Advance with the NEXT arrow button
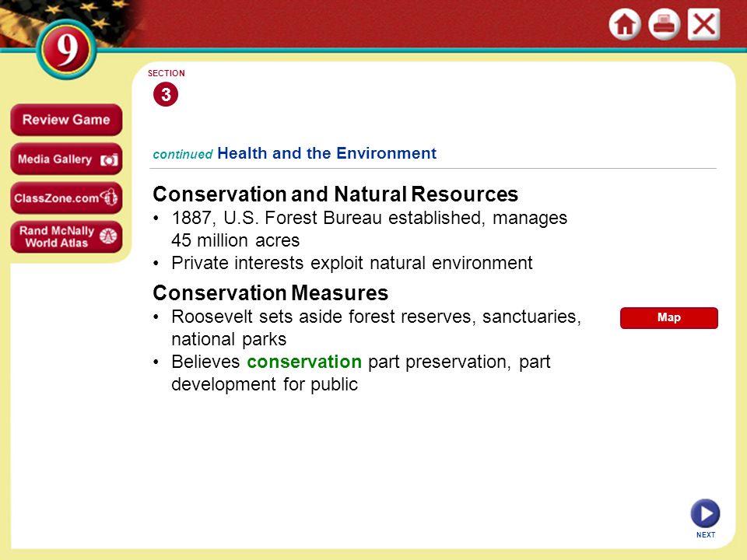Viewport: 747px width, 560px height. tap(705, 514)
